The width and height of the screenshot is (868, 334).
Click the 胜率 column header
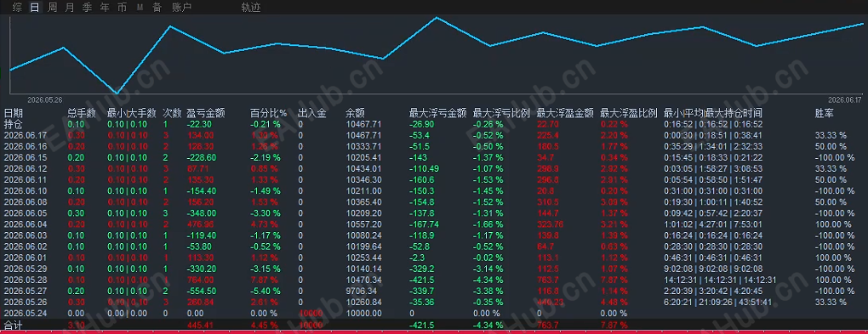tap(825, 113)
